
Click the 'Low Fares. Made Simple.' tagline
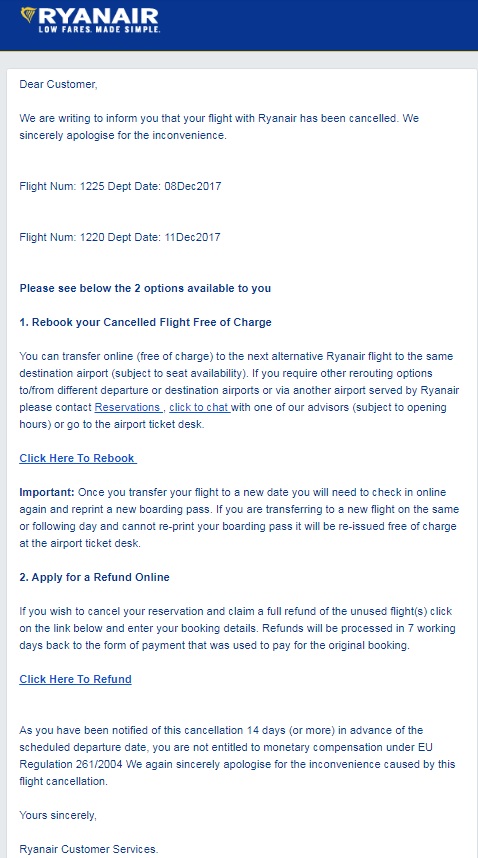99,29
